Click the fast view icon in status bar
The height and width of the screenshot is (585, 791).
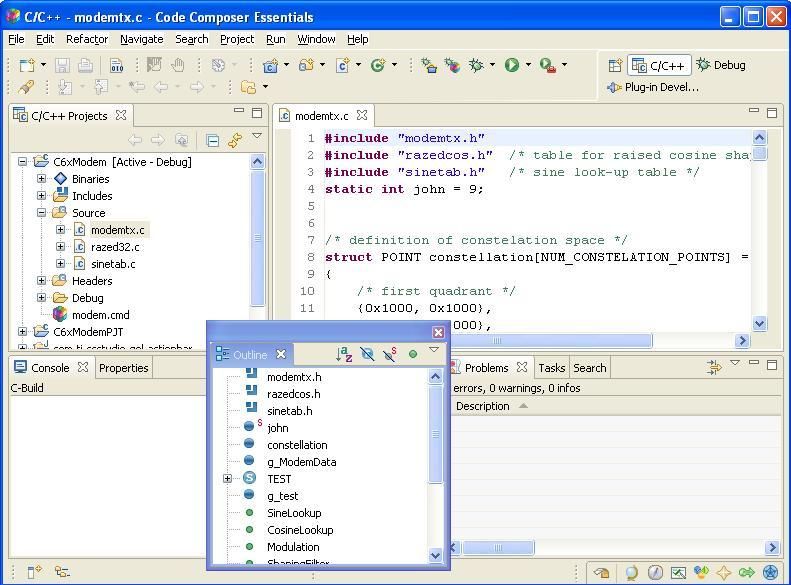click(34, 572)
